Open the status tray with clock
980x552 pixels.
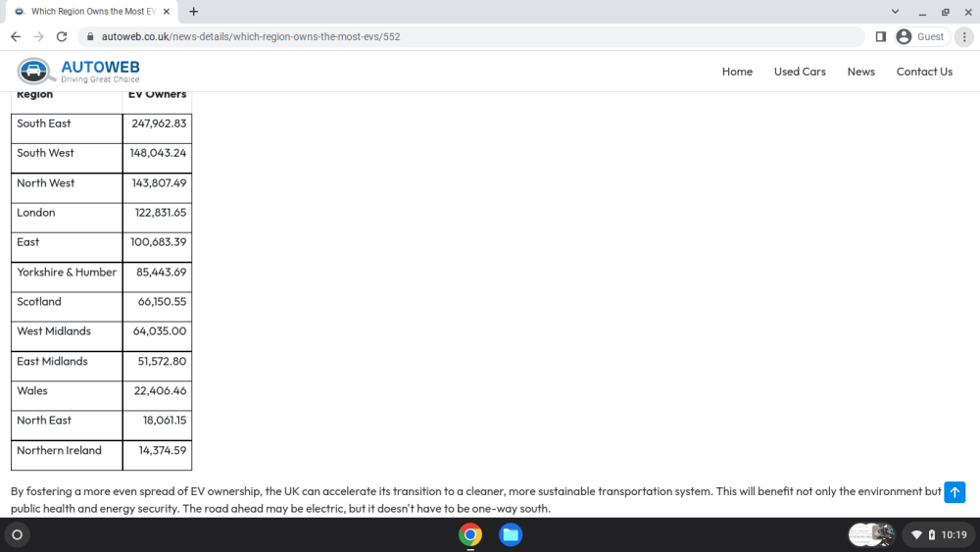click(x=940, y=534)
